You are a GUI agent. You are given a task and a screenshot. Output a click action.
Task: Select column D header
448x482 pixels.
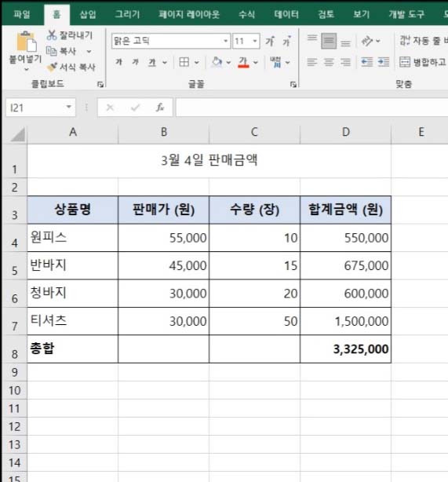coord(346,133)
